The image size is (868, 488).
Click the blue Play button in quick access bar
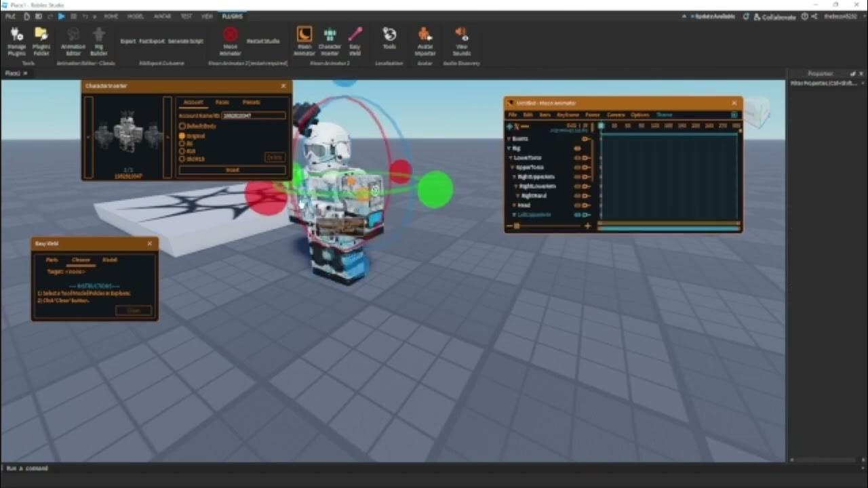pos(61,16)
